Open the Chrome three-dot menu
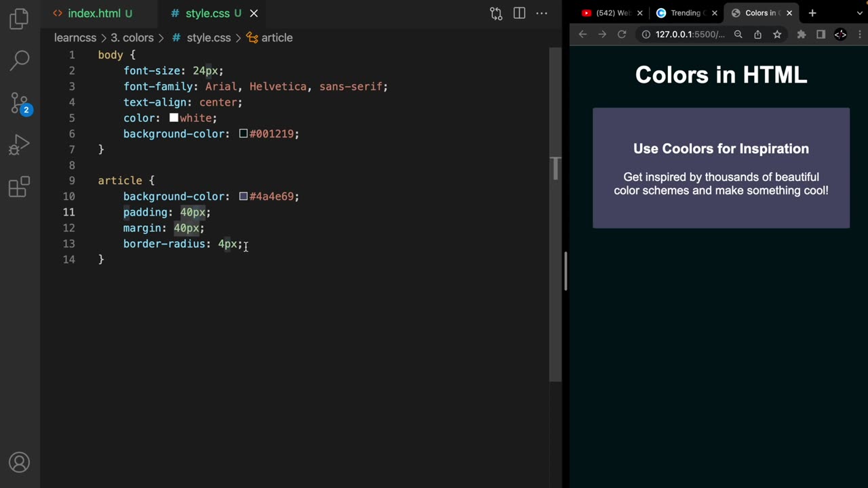Viewport: 868px width, 488px height. 861,35
